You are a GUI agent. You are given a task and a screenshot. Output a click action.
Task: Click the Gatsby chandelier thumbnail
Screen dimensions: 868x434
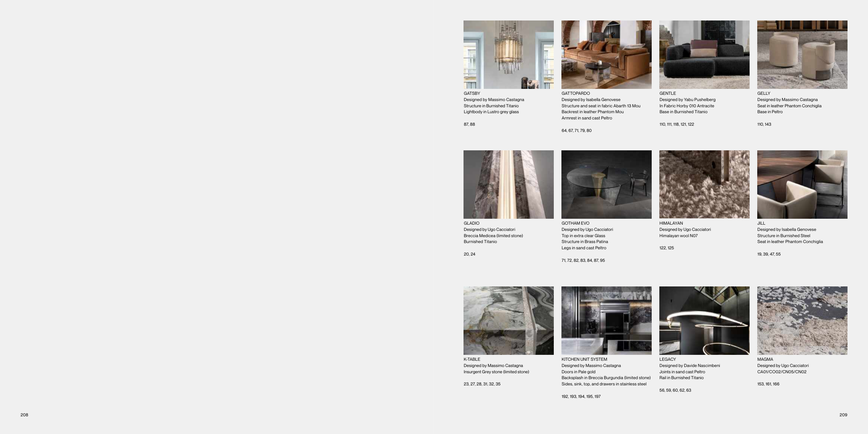(508, 55)
